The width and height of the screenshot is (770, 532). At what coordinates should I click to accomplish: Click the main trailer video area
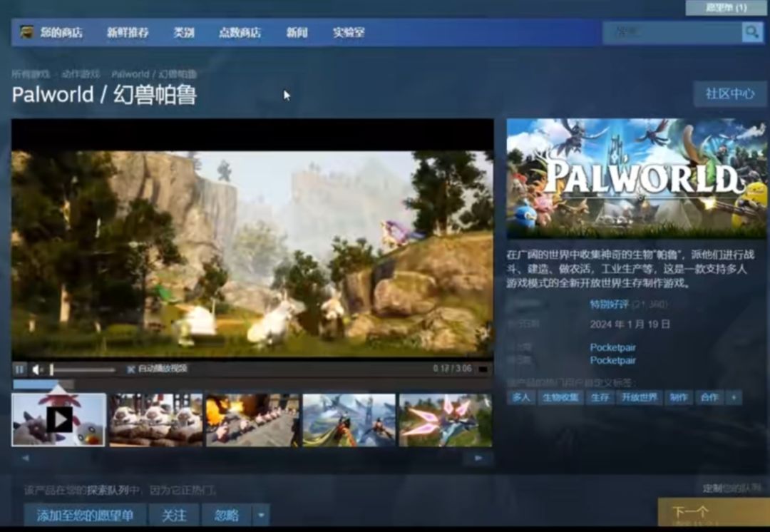coord(252,239)
